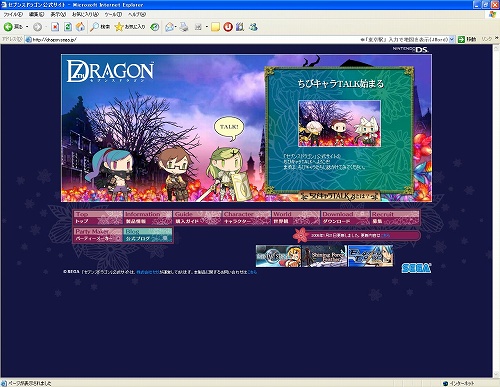Open the blue-haired character game banner

coord(370,256)
